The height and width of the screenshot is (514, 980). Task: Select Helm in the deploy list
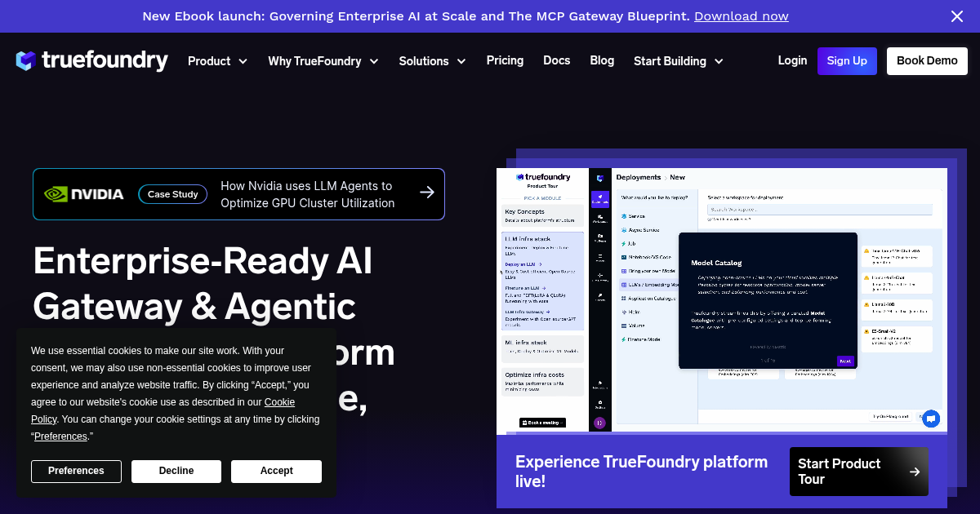tap(633, 312)
